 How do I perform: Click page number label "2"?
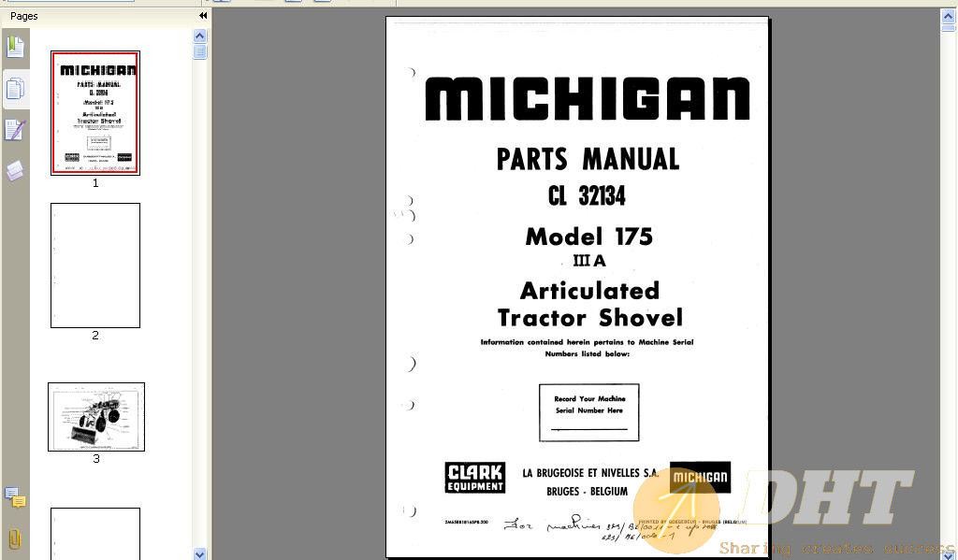(x=95, y=336)
